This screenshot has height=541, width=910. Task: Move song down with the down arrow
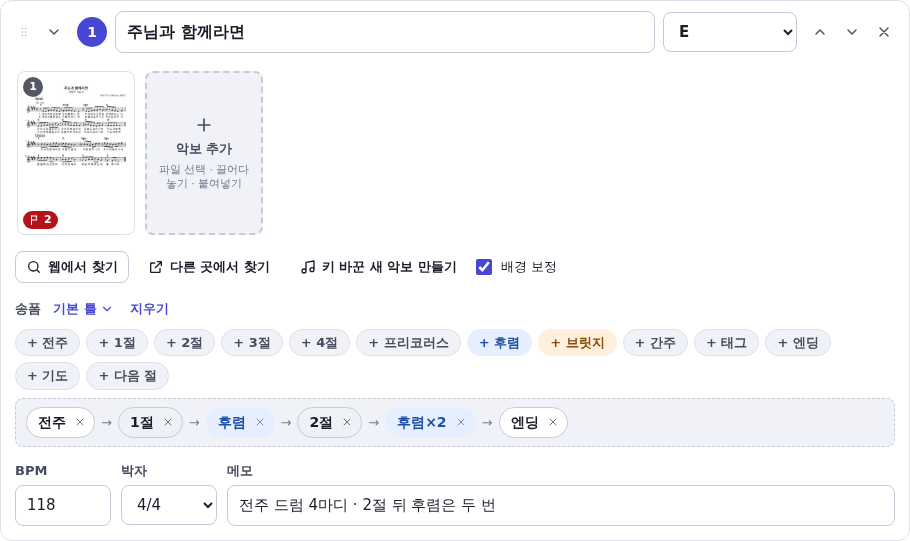tap(851, 32)
